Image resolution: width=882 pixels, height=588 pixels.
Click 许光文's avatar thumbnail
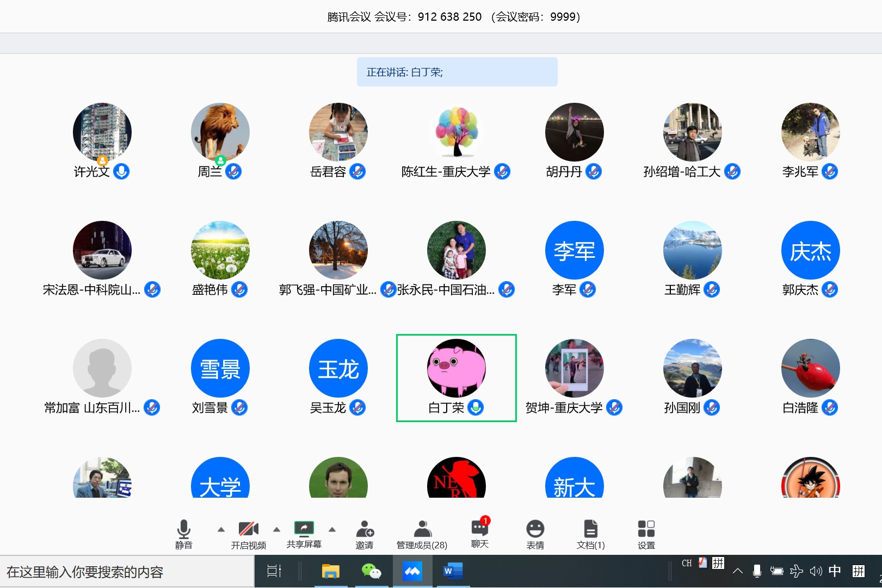point(102,132)
